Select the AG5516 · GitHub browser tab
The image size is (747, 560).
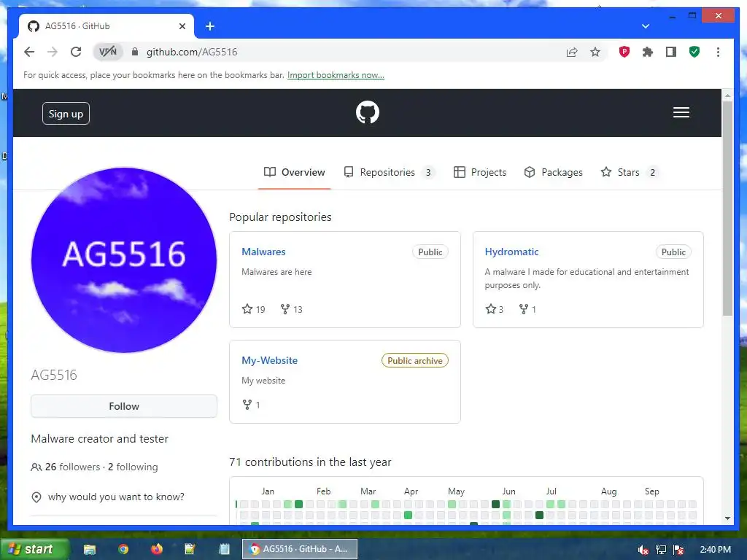coord(106,26)
